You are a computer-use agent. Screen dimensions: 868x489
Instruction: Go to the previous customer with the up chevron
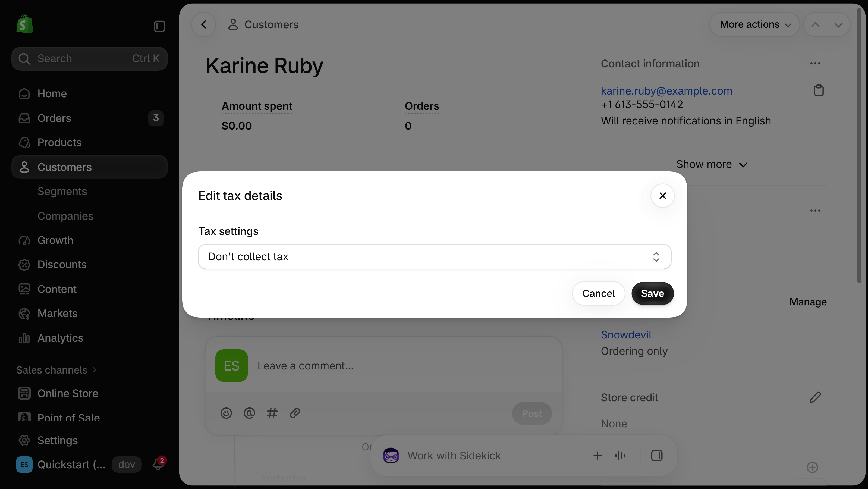click(815, 24)
